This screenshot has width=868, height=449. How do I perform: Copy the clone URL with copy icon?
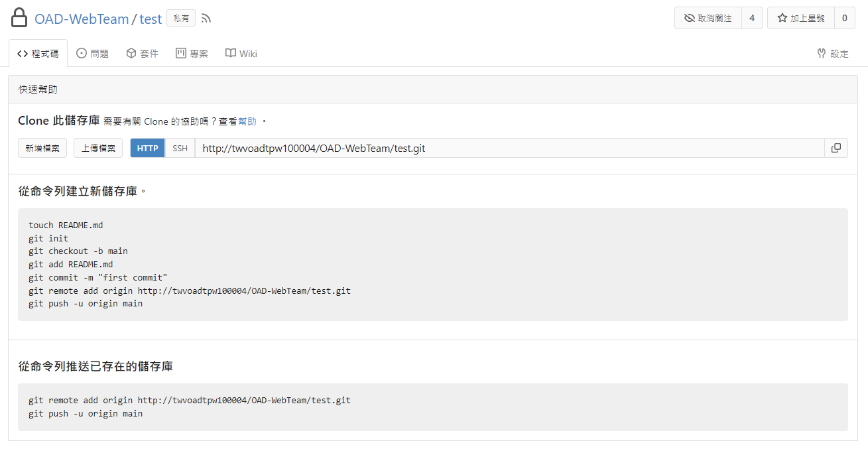pyautogui.click(x=836, y=148)
